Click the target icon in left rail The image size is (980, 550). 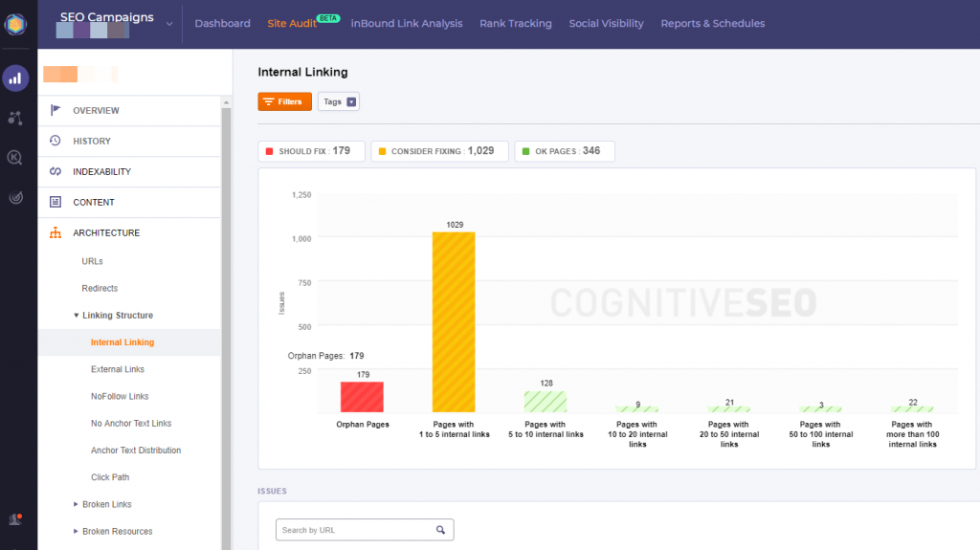pos(15,197)
